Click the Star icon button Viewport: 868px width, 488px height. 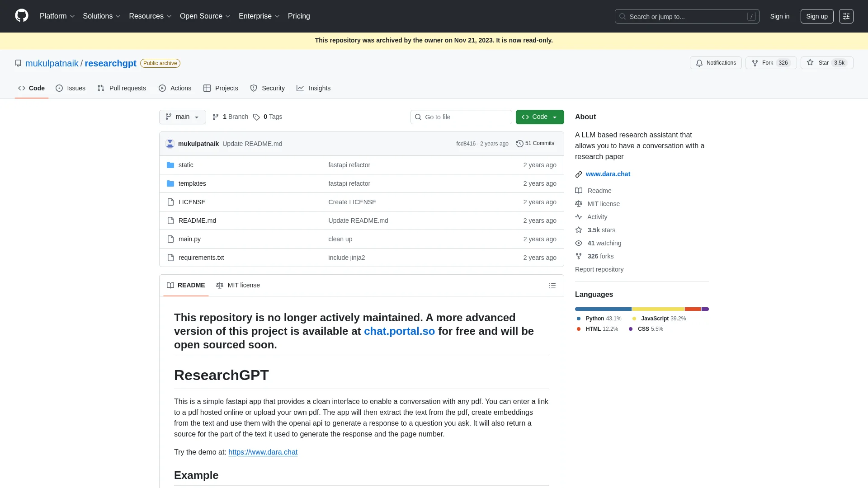[810, 63]
